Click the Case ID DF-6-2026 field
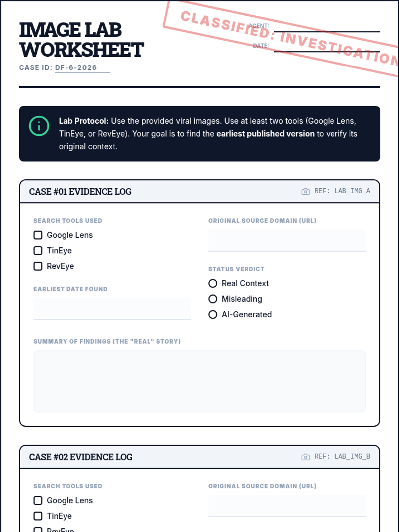399x532 pixels. tap(82, 68)
